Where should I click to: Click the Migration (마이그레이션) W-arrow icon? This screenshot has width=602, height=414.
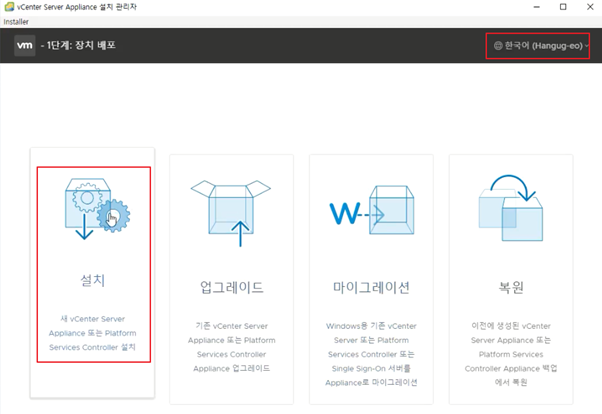pyautogui.click(x=372, y=210)
